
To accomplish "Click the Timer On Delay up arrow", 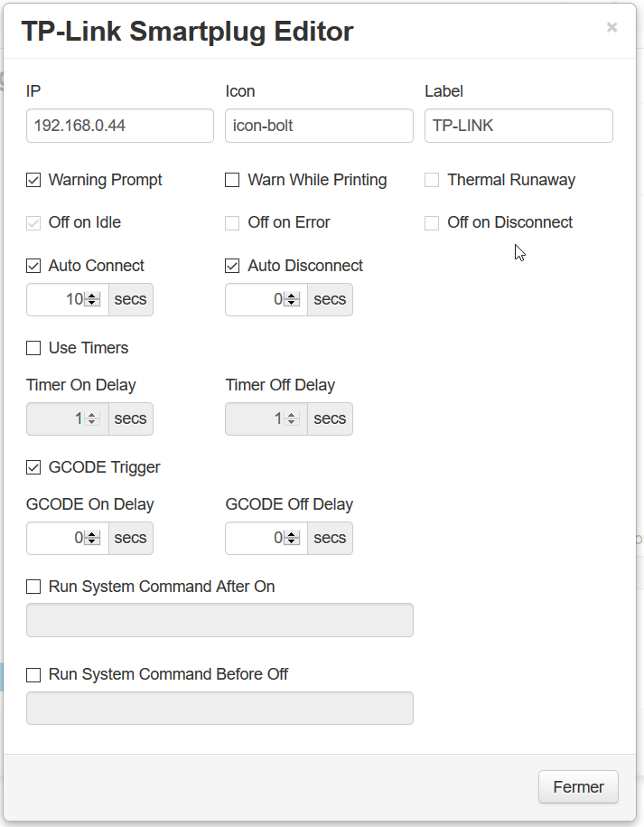I will [94, 414].
